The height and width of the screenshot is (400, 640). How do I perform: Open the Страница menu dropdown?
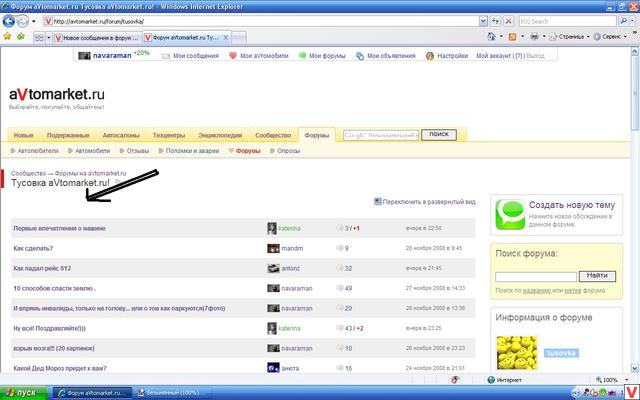point(569,37)
